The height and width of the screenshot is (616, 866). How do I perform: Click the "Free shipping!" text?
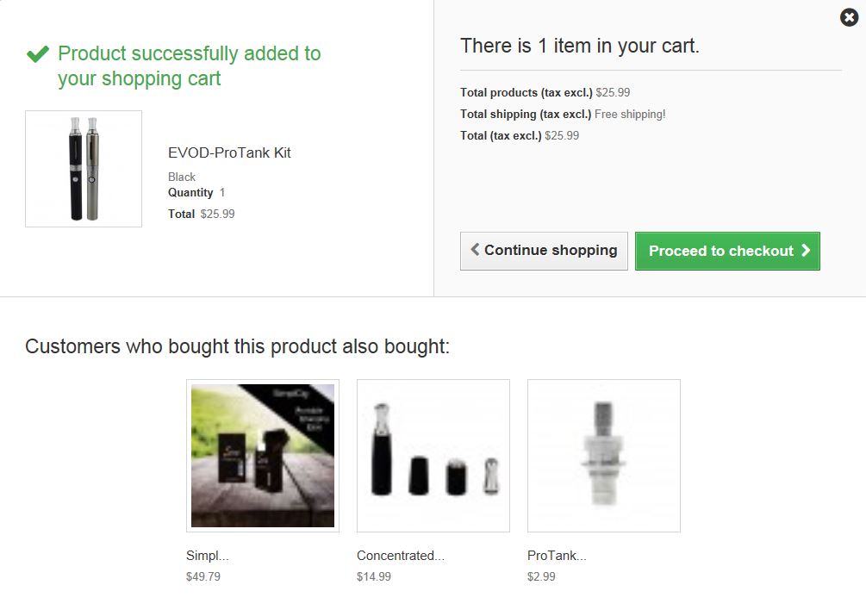(x=630, y=114)
